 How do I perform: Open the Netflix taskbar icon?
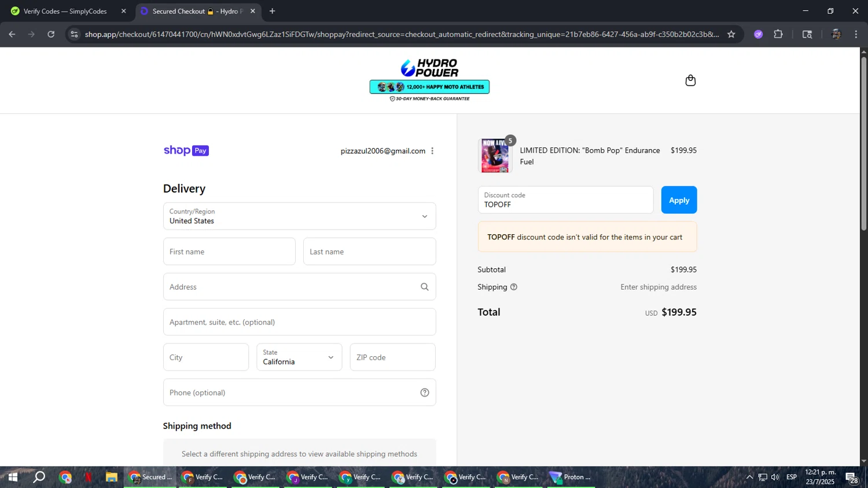[89, 477]
